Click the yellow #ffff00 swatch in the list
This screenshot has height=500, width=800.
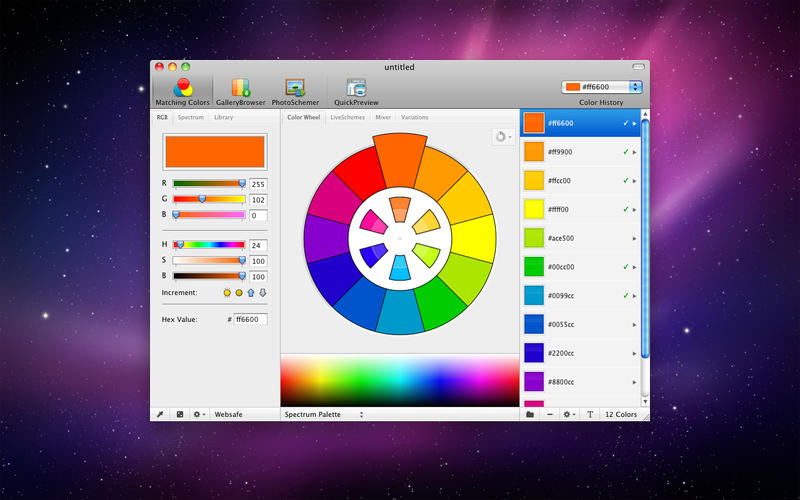click(x=534, y=209)
